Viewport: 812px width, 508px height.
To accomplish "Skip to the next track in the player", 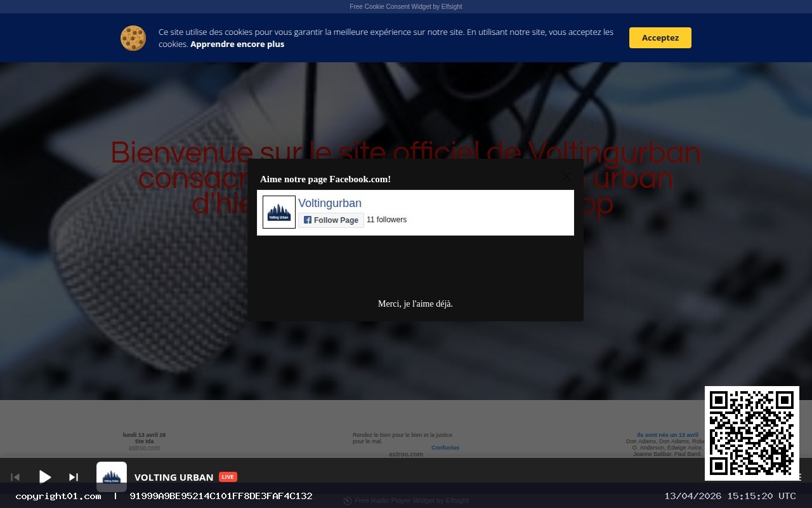I will (73, 477).
